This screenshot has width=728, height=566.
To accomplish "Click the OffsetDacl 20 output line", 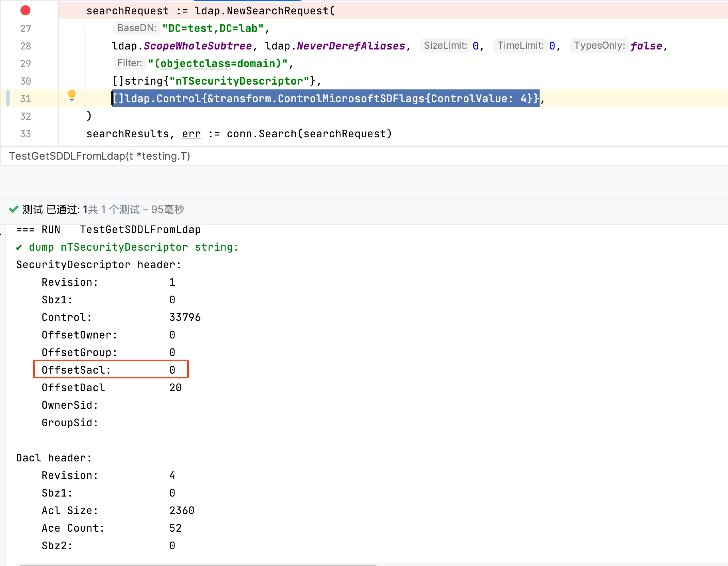I will pos(112,388).
